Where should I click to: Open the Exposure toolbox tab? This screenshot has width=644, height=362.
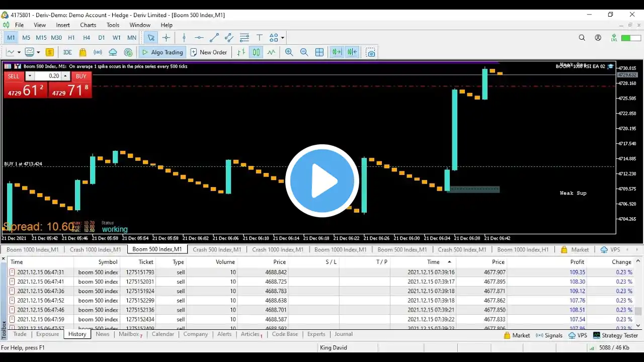coord(48,334)
